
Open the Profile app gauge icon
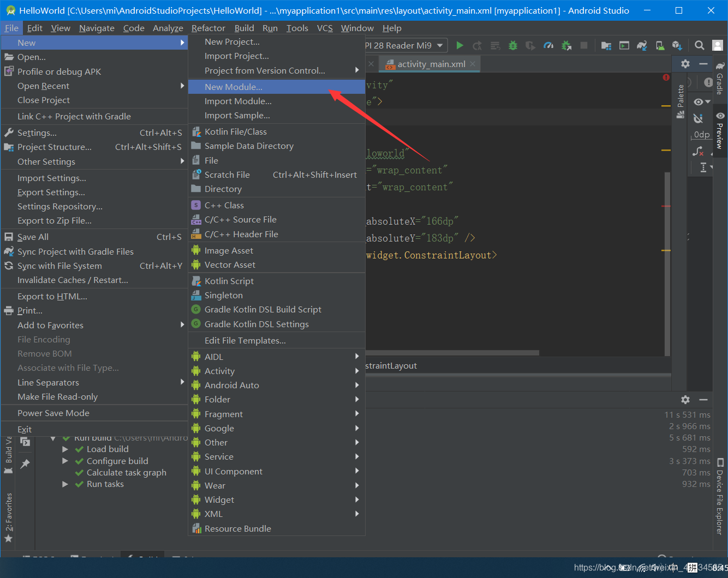[548, 45]
